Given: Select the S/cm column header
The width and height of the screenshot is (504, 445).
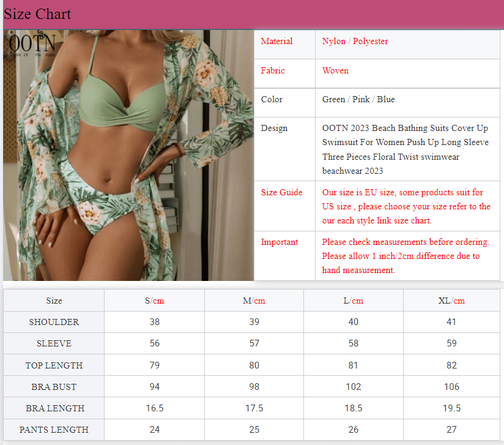Looking at the screenshot, I should pyautogui.click(x=154, y=301).
